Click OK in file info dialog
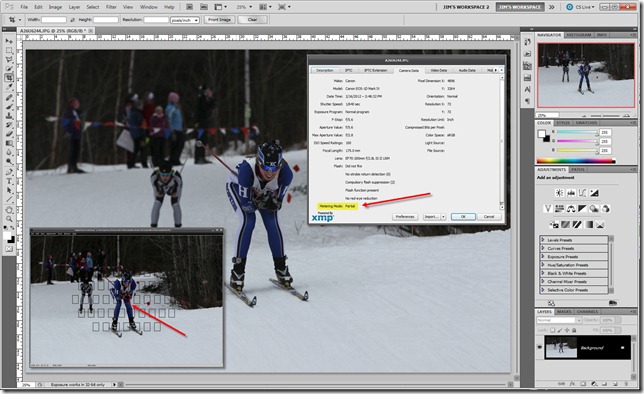The image size is (644, 394). tap(463, 217)
